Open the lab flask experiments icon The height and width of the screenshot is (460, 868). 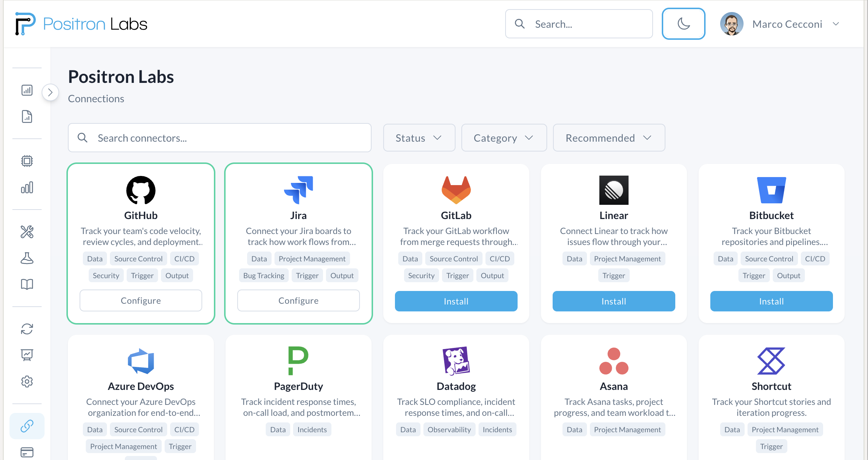[27, 258]
